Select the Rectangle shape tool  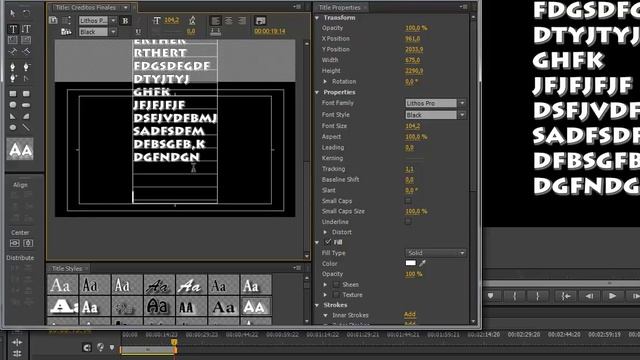(13, 94)
